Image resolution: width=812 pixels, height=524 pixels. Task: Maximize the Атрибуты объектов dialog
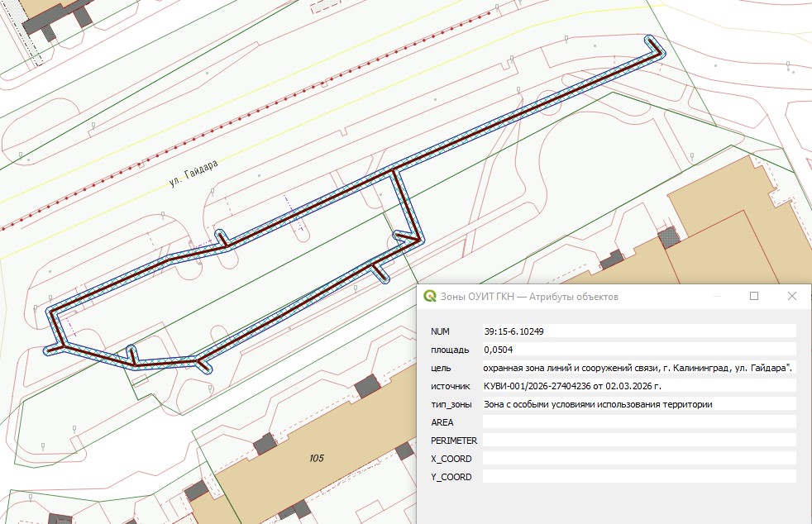tap(753, 296)
